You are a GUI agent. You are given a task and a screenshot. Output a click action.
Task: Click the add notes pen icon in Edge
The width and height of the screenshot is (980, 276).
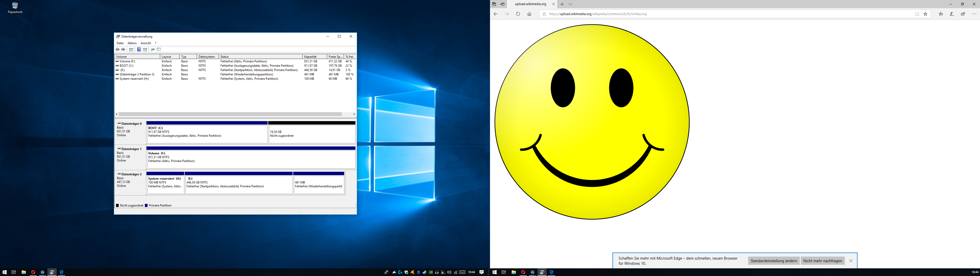tap(952, 14)
